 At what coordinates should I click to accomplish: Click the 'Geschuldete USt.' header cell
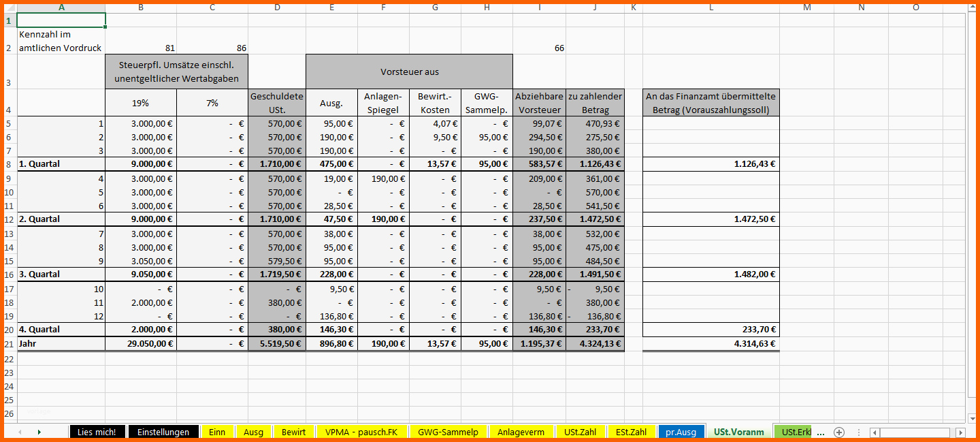[277, 103]
